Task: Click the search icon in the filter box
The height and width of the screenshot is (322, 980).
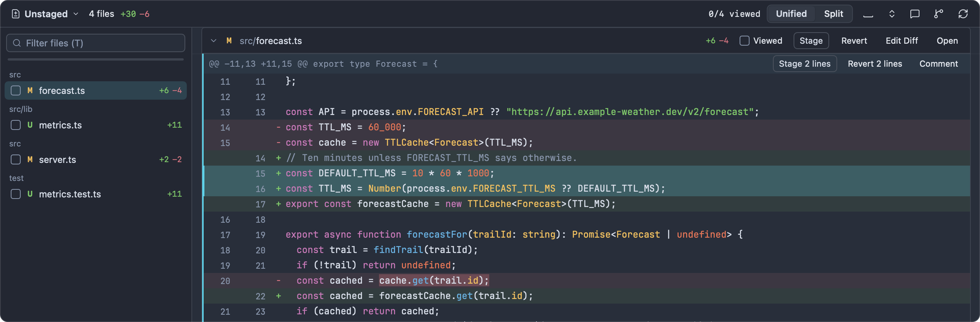Action: 17,43
